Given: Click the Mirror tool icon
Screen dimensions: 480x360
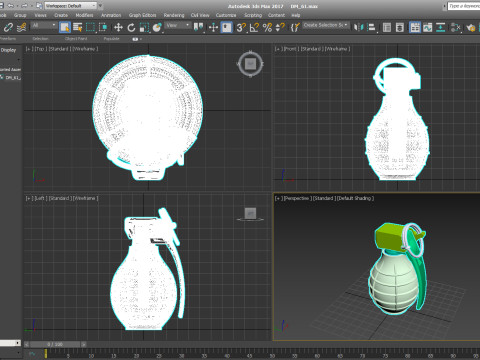Looking at the screenshot, I should point(358,27).
